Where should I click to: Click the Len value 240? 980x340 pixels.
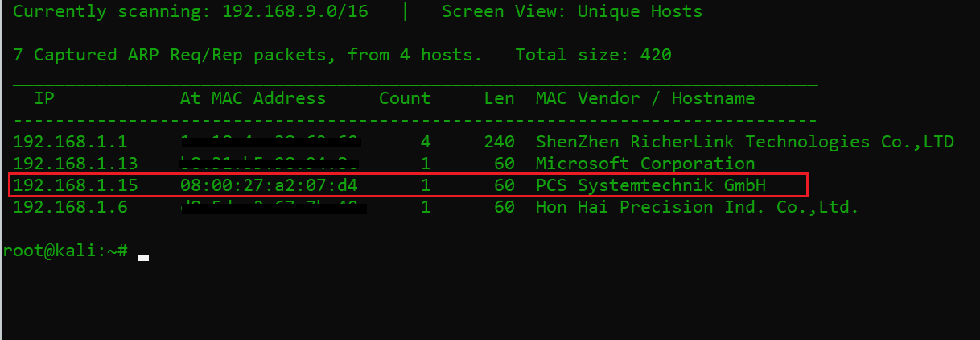[x=500, y=143]
